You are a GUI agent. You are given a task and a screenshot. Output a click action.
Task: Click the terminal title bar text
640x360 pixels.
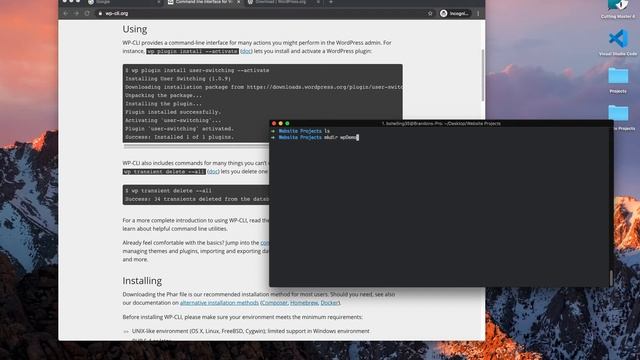pos(441,123)
